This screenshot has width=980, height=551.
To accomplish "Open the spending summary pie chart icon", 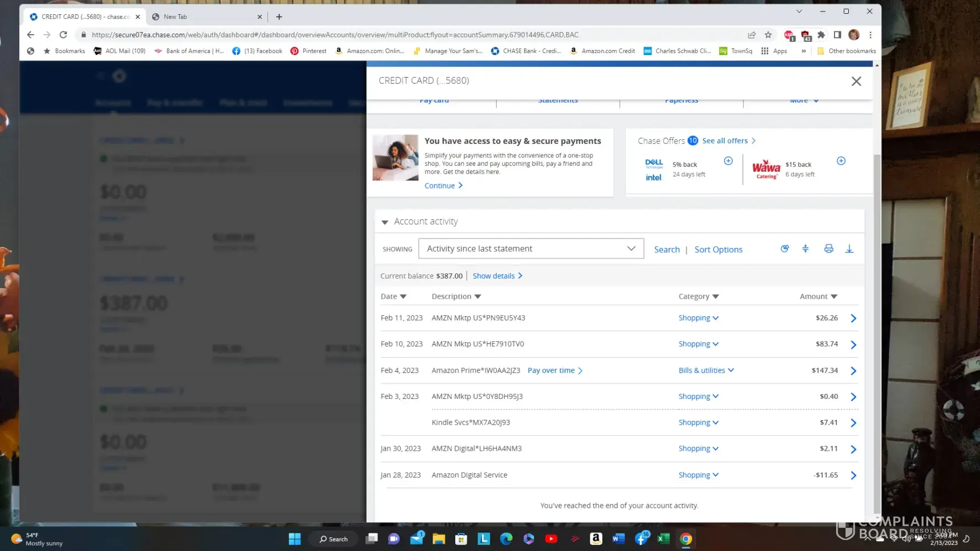I will (784, 249).
